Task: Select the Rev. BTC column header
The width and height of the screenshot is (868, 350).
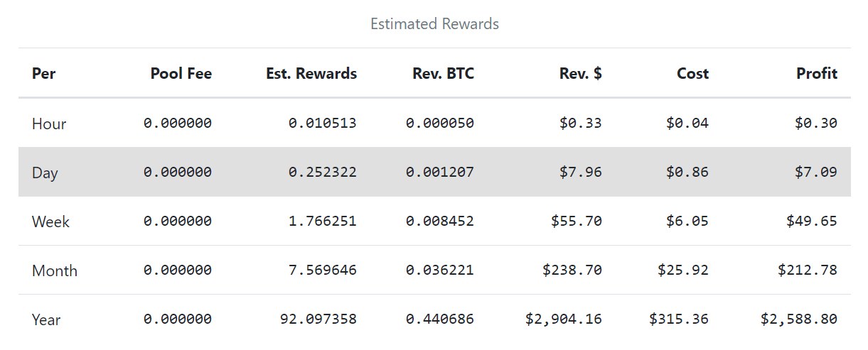Action: 443,73
